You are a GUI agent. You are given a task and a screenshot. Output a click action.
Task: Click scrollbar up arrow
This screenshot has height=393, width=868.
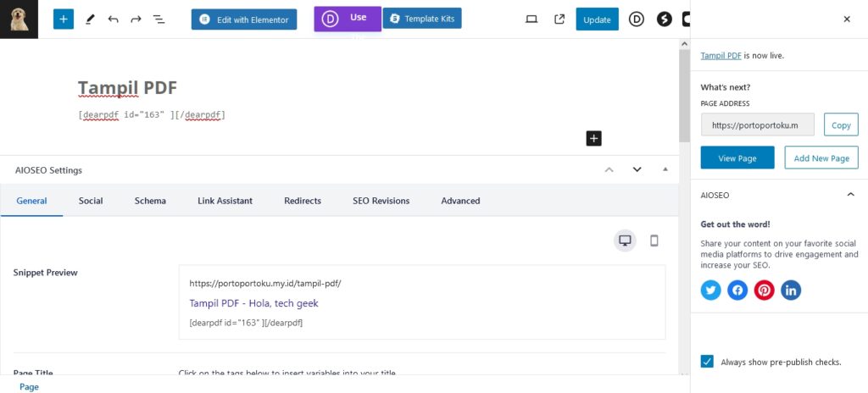pyautogui.click(x=684, y=44)
